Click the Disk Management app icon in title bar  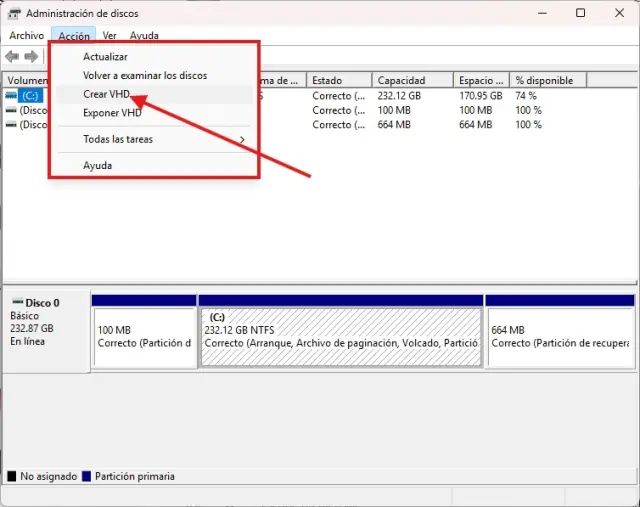[13, 13]
